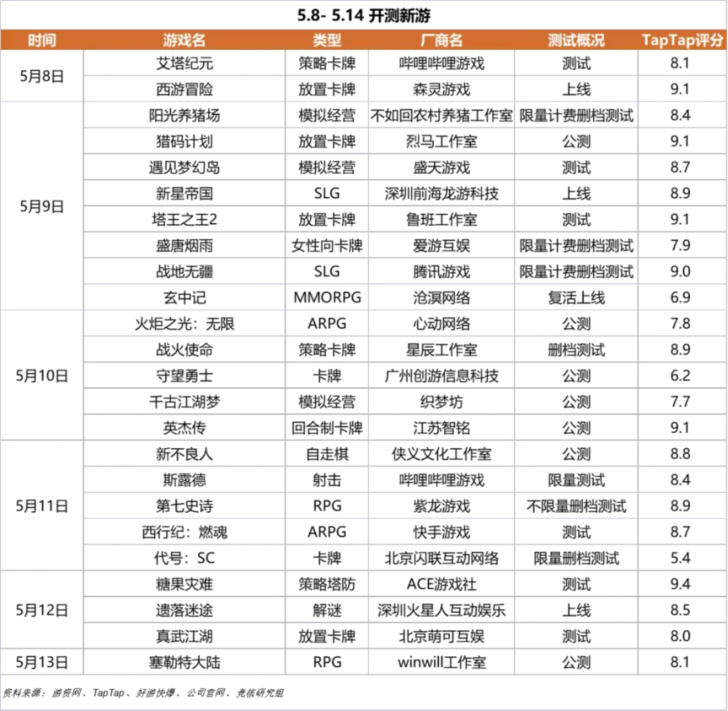
Task: Select game name '真武江湖'
Action: click(184, 636)
